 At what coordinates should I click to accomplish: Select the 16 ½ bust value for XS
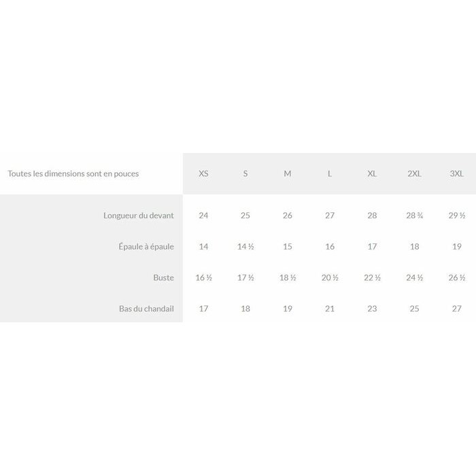click(x=203, y=277)
